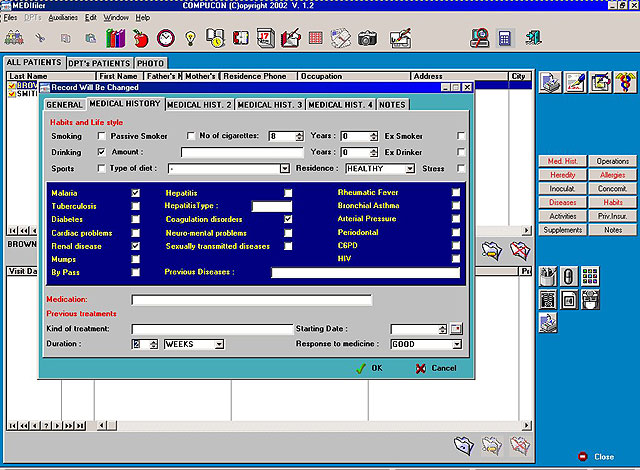The image size is (640, 470).
Task: Click the film strip icon
Action: pos(548,300)
